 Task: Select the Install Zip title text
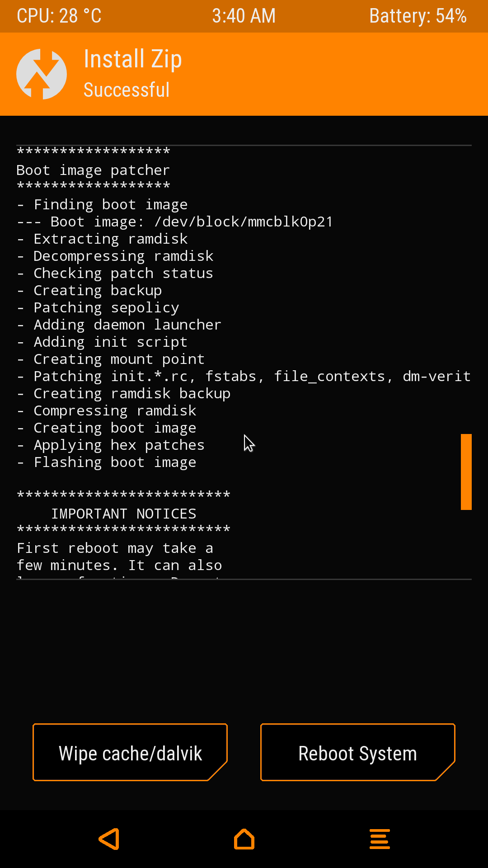[x=133, y=59]
